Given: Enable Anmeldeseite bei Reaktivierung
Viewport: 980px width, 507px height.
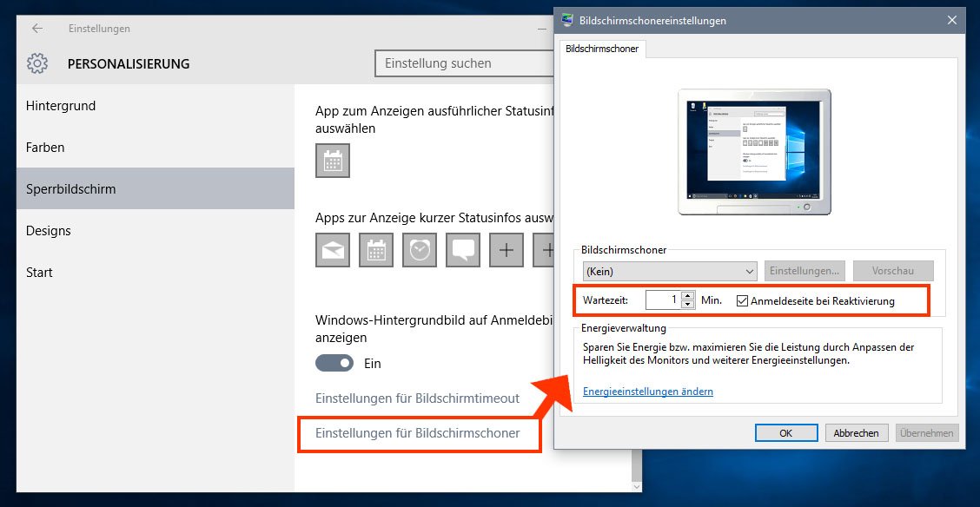Looking at the screenshot, I should (x=742, y=300).
